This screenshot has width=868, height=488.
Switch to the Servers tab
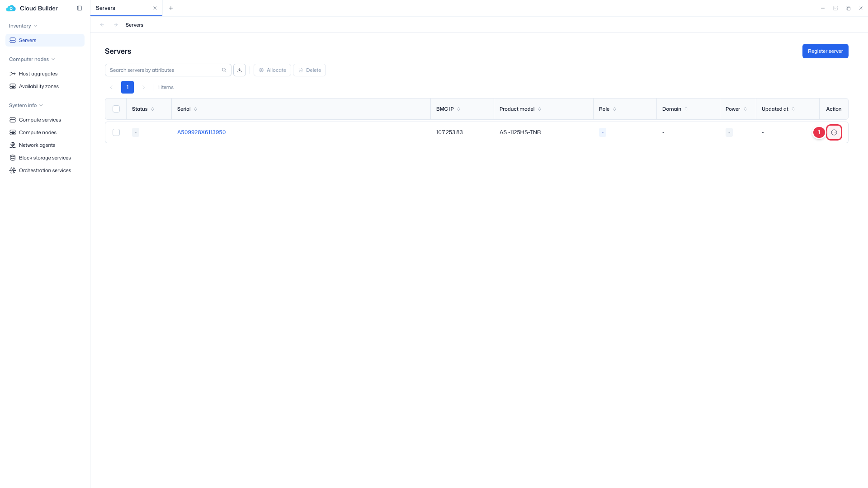(126, 8)
